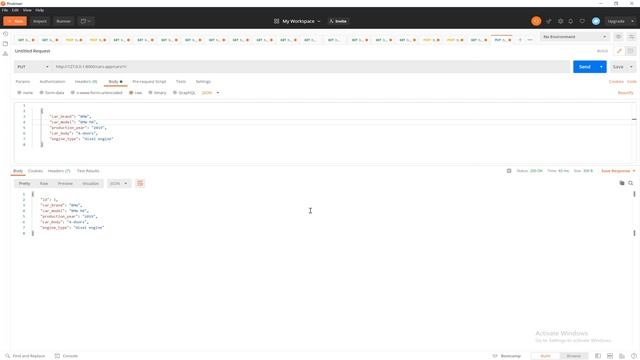The width and height of the screenshot is (640, 360).
Task: Click the orange New button
Action: pos(15,21)
